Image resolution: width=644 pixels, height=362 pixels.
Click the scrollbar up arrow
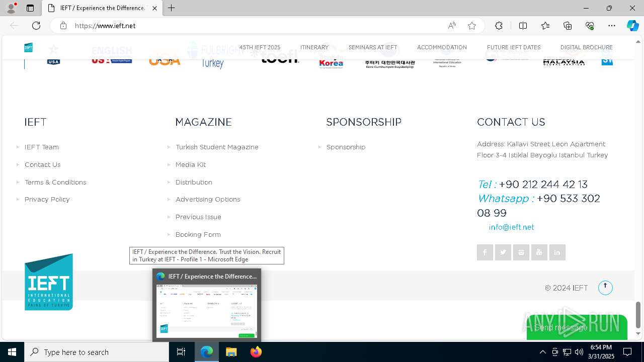coord(638,41)
